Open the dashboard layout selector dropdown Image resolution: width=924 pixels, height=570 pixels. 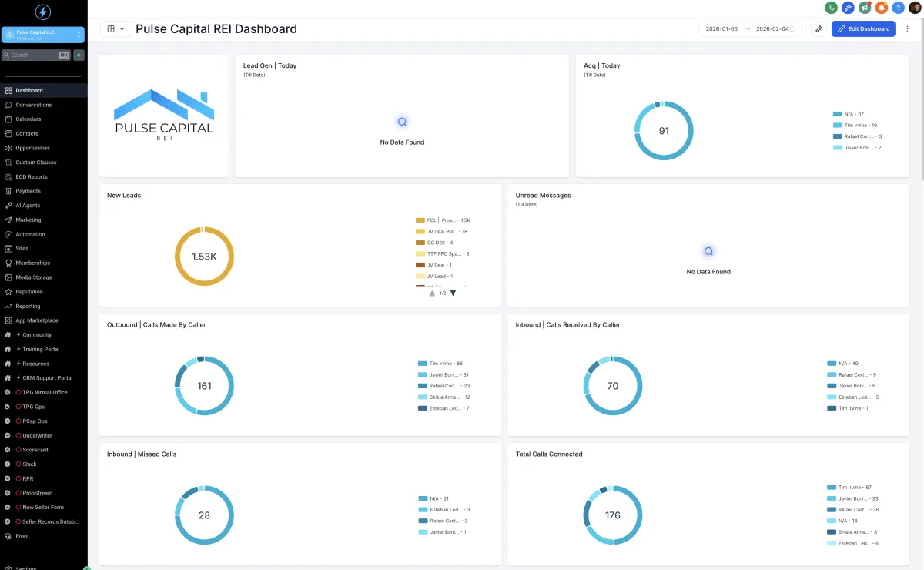pos(115,28)
